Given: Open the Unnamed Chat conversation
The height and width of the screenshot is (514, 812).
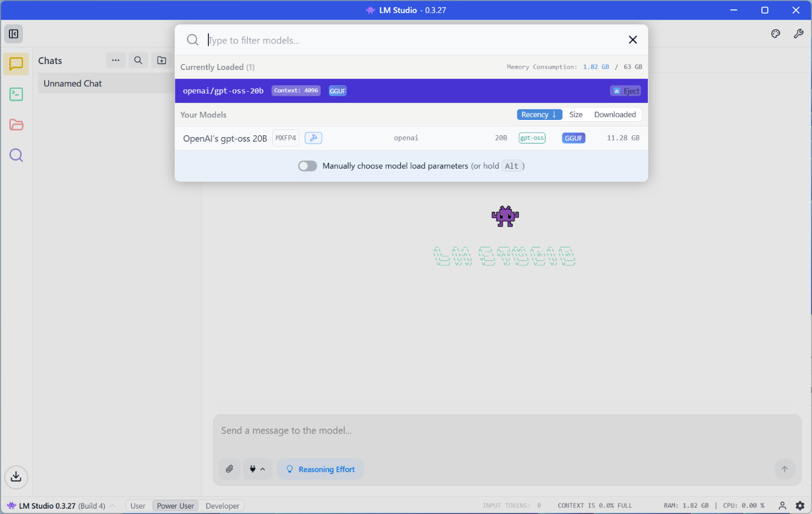Looking at the screenshot, I should click(105, 84).
